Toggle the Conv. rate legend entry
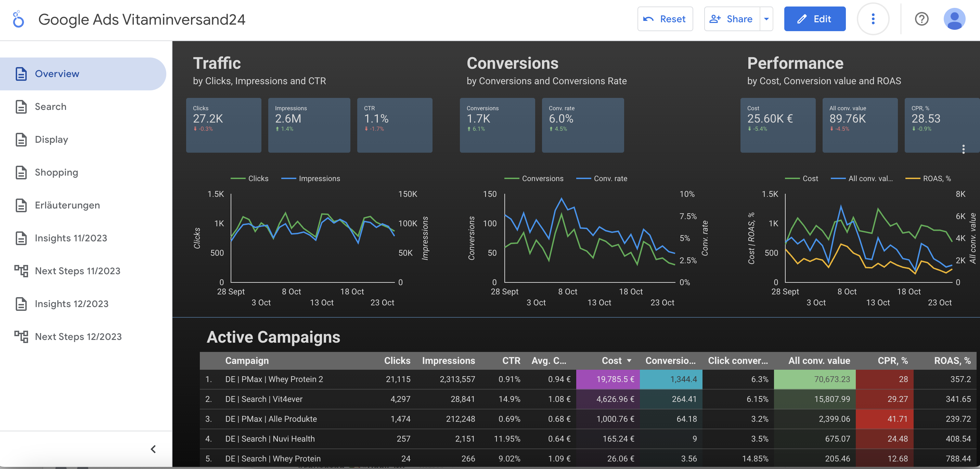 point(602,179)
